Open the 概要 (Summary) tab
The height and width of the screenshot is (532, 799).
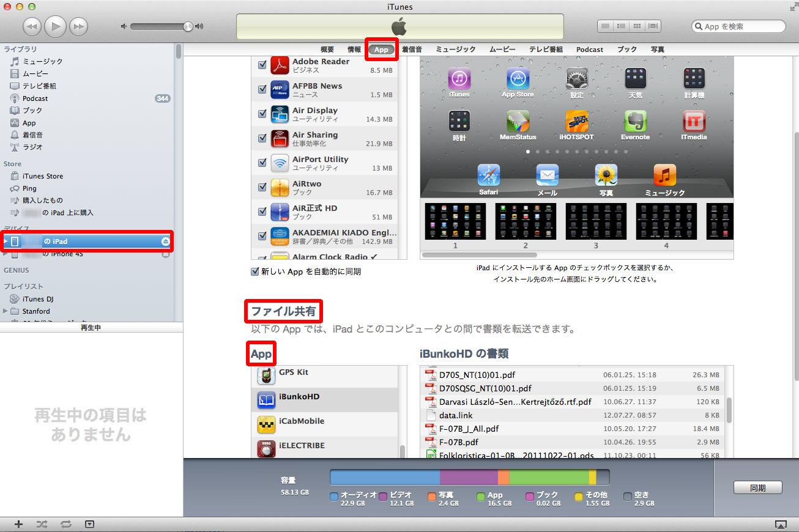[327, 50]
